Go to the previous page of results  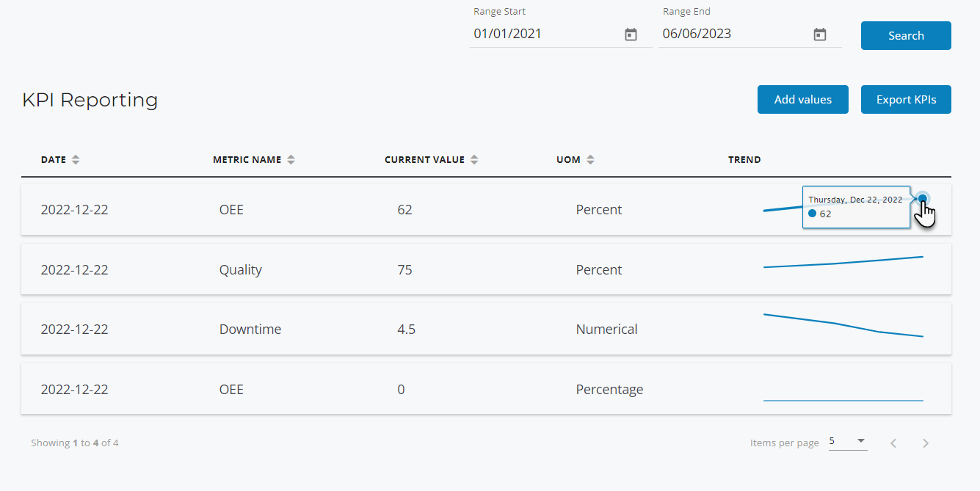click(893, 443)
